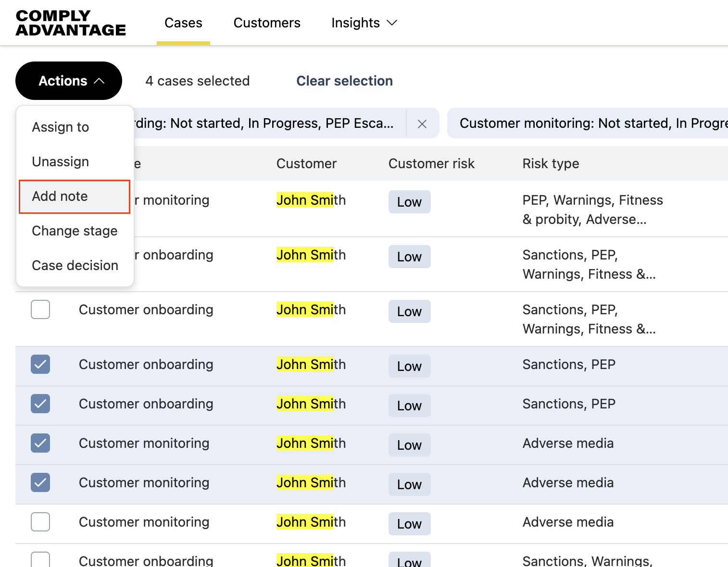Viewport: 728px width, 567px height.
Task: Select Case decision menu entry
Action: [x=75, y=266]
